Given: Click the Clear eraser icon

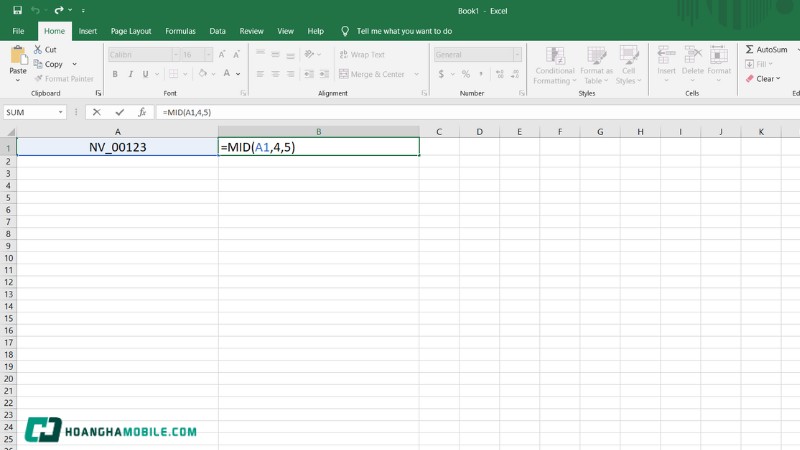Looking at the screenshot, I should point(749,78).
